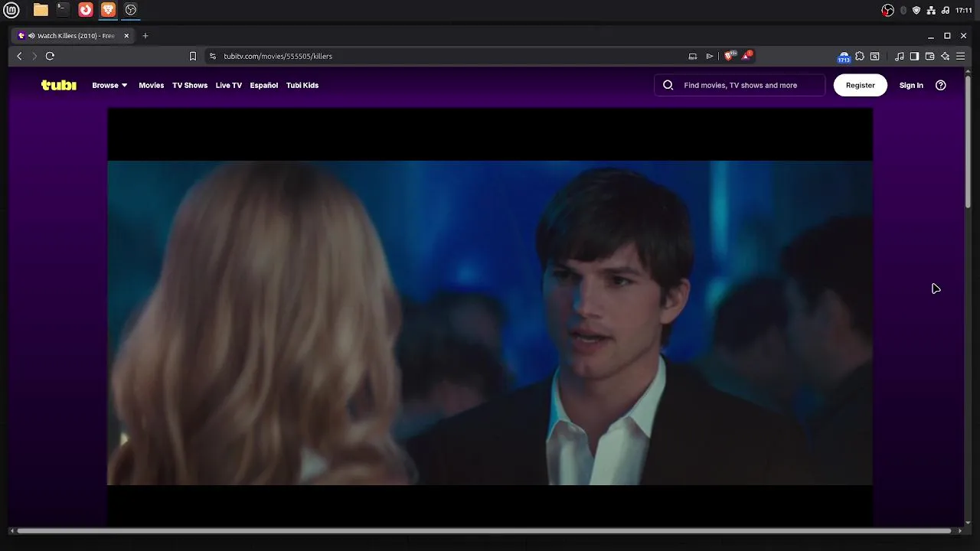
Task: Launch the Terminal from the panel
Action: pyautogui.click(x=63, y=10)
